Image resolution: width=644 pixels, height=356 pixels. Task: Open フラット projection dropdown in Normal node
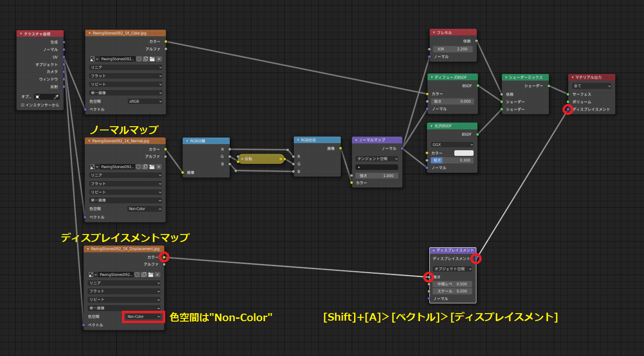(126, 184)
